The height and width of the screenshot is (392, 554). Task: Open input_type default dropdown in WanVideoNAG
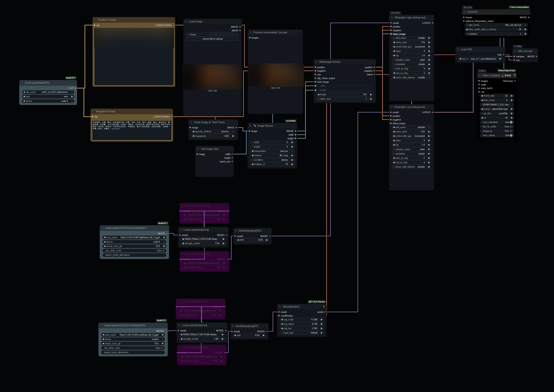(302, 333)
